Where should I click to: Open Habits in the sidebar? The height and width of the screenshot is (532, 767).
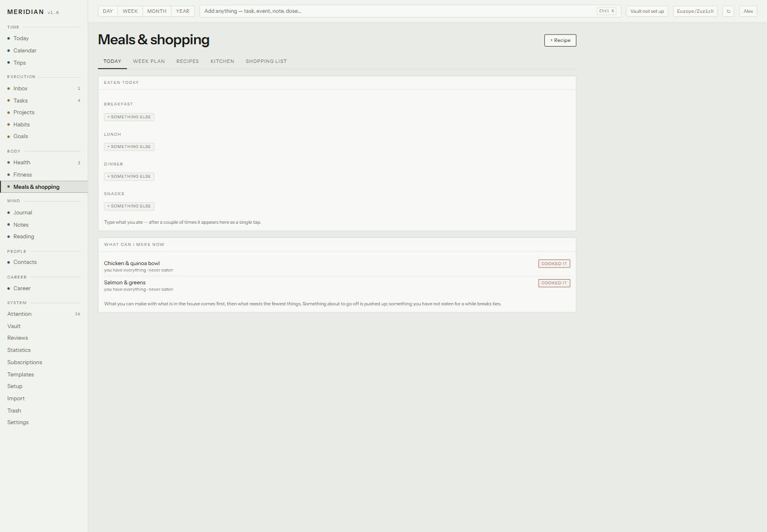pyautogui.click(x=44, y=125)
